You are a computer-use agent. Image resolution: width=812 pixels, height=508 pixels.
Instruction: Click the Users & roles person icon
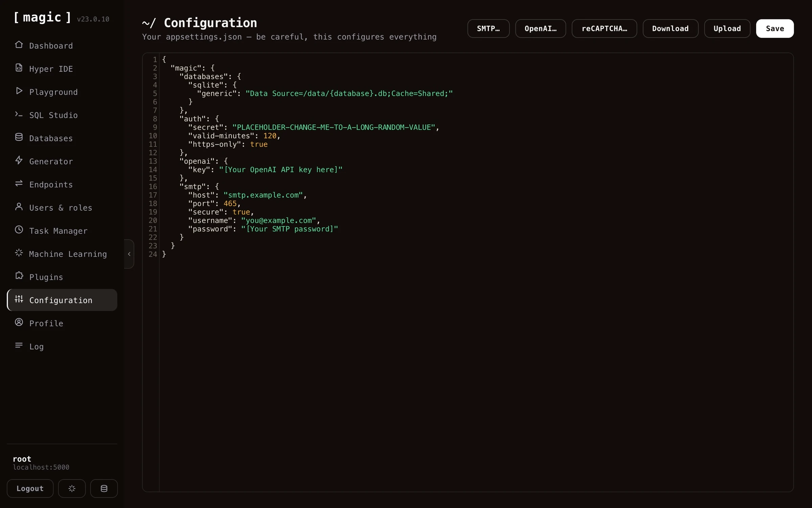coord(19,207)
